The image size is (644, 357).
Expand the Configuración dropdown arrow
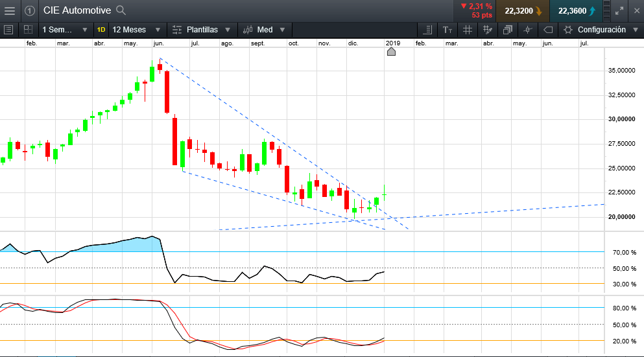click(x=636, y=30)
